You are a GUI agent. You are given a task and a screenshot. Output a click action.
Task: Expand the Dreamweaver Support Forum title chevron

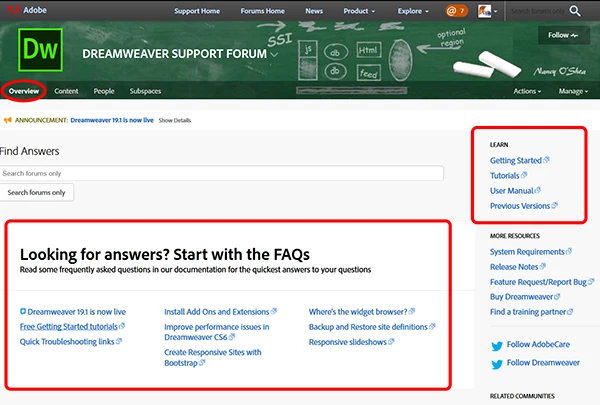tap(274, 54)
